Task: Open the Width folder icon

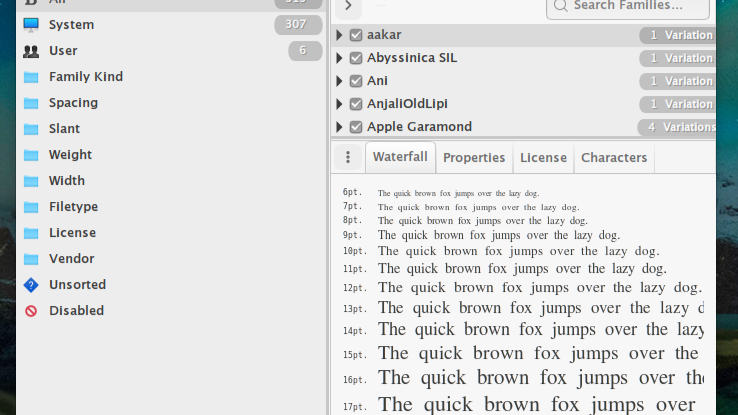Action: (31, 181)
